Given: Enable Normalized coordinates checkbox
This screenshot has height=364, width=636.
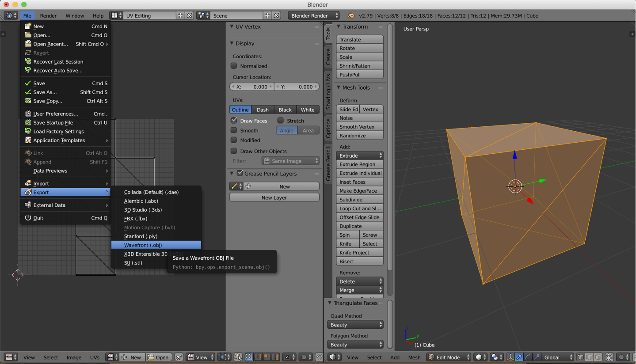Looking at the screenshot, I should click(x=234, y=66).
